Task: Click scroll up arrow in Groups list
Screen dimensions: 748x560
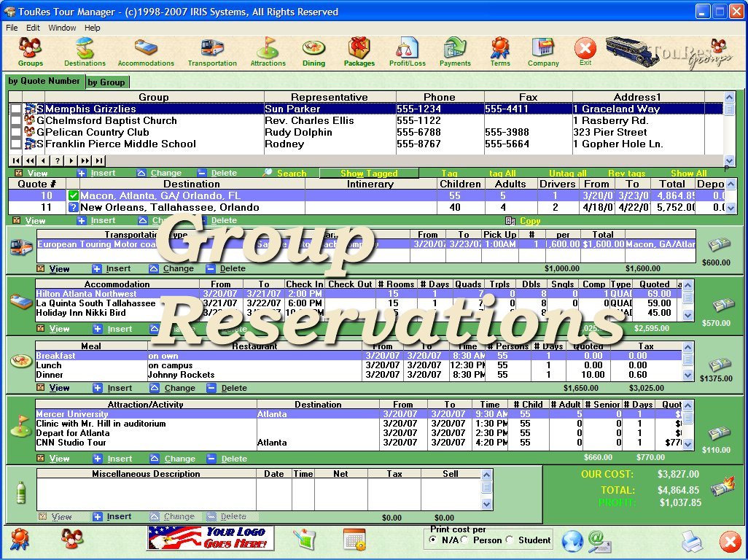Action: pyautogui.click(x=729, y=97)
